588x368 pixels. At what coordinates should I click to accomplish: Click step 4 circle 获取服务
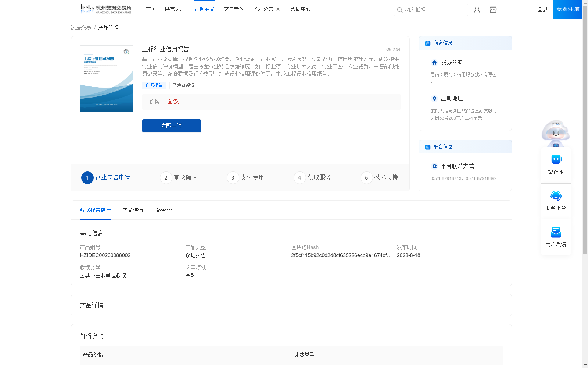point(300,178)
